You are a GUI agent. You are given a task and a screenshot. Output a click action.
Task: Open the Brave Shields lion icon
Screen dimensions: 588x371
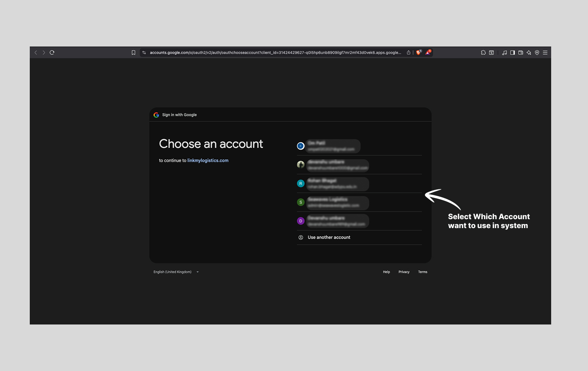click(x=419, y=52)
